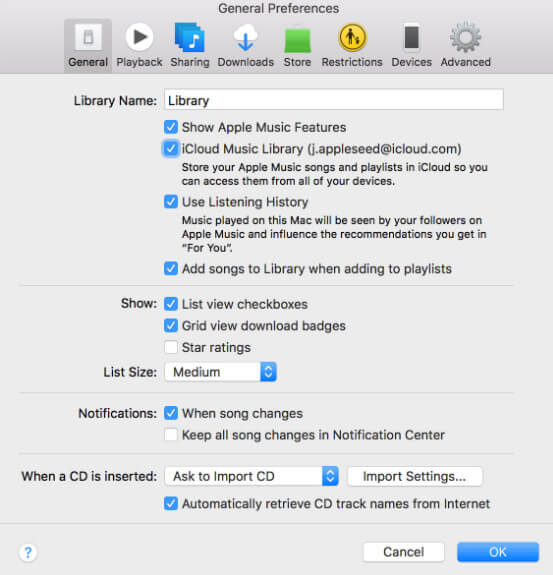Uncheck Show Apple Music Features
Image resolution: width=553 pixels, height=575 pixels.
click(171, 127)
